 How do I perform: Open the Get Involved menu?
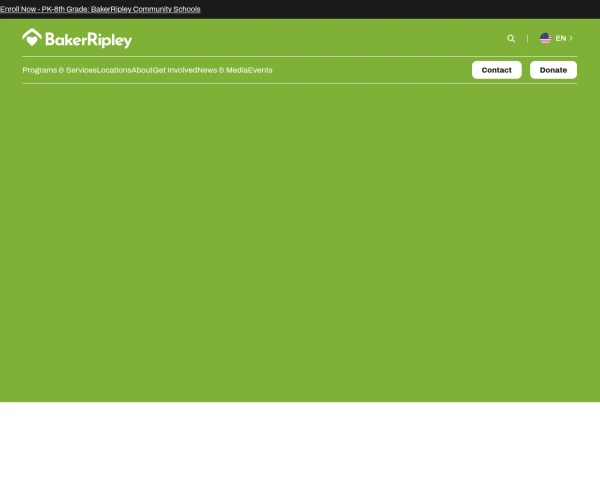tap(175, 70)
